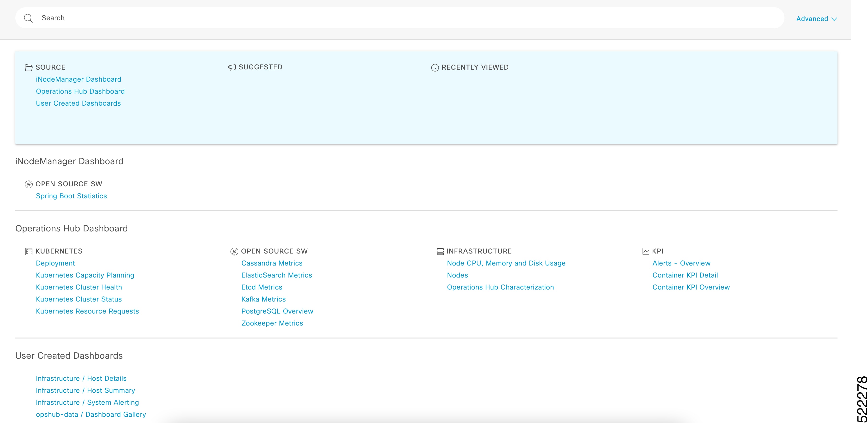Open Kafka Metrics dashboard
Viewport: 868px width, 423px height.
[263, 299]
